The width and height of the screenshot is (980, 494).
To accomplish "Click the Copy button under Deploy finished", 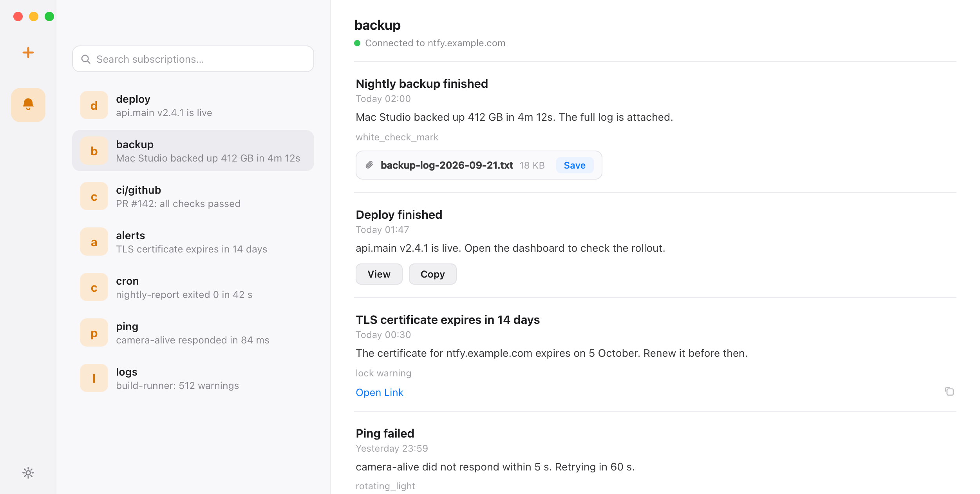I will coord(432,274).
